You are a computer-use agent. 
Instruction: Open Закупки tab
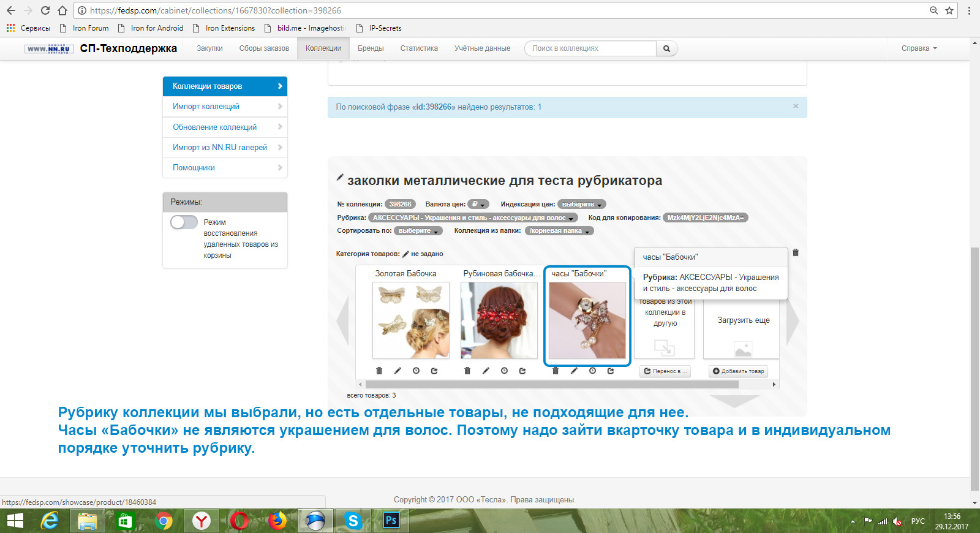coord(209,48)
